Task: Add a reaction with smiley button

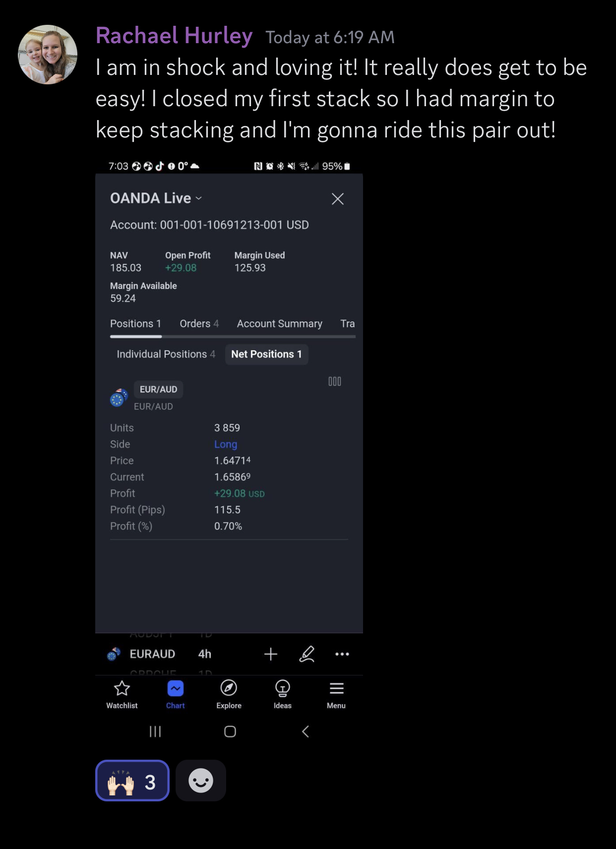Action: click(x=201, y=781)
